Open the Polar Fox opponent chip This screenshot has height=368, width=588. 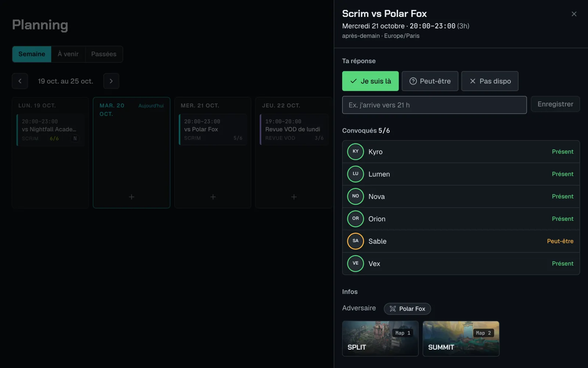click(407, 309)
